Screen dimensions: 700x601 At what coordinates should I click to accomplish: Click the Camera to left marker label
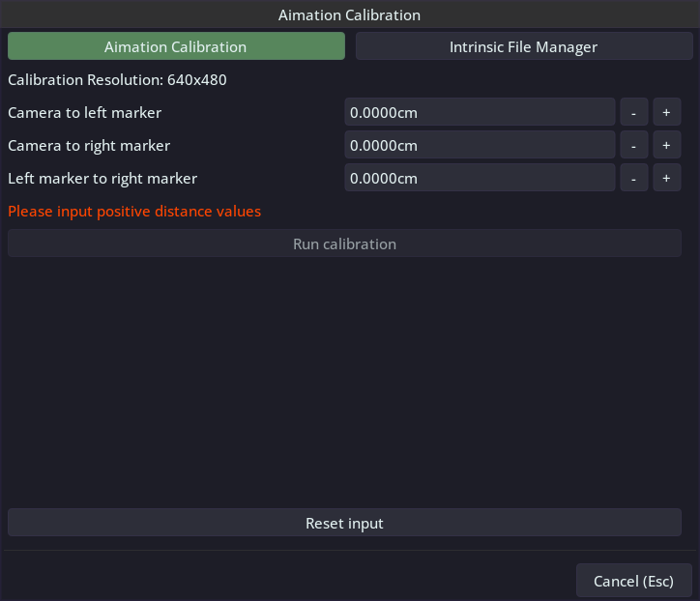pos(85,113)
